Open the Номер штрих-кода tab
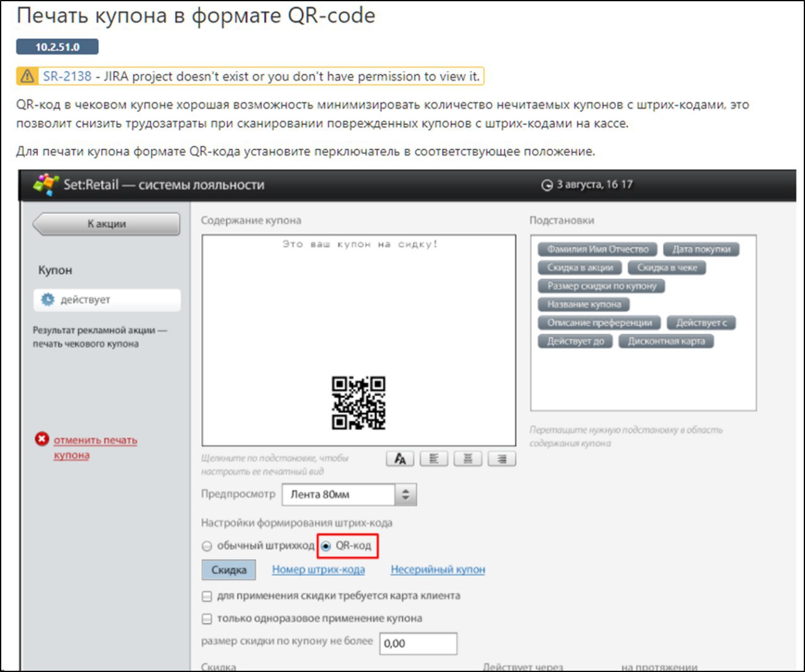The image size is (805, 672). 318,570
